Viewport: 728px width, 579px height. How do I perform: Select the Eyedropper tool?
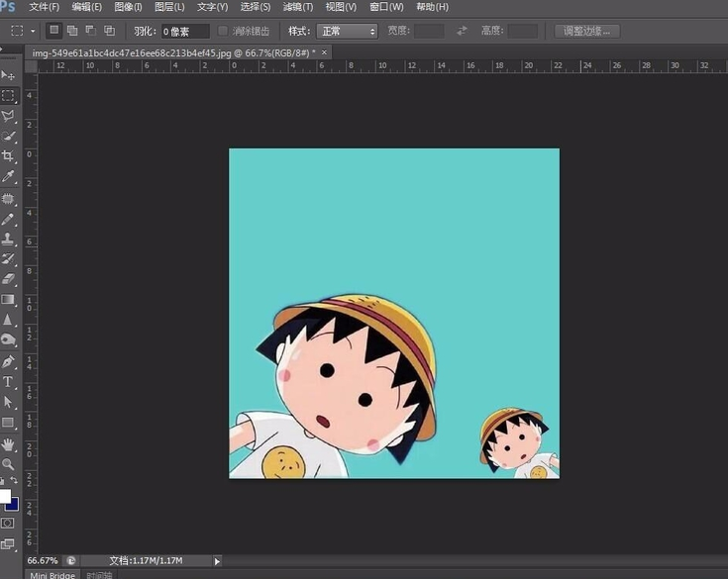(x=8, y=176)
